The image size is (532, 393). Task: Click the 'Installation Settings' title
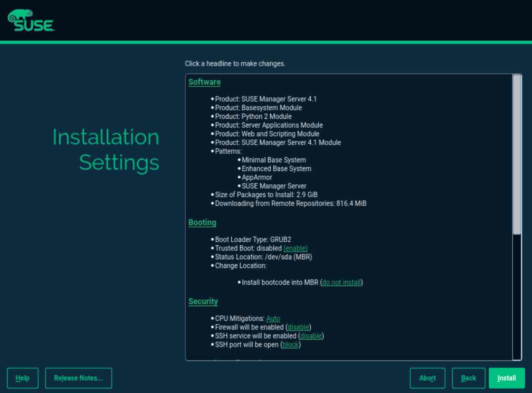click(106, 150)
